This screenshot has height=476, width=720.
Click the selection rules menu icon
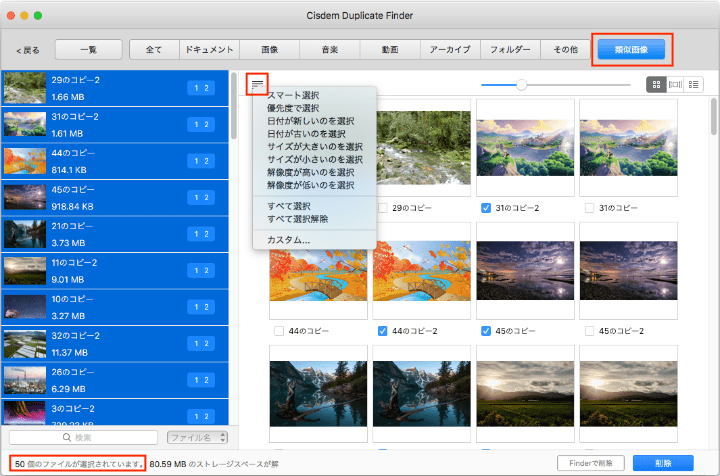click(x=258, y=84)
